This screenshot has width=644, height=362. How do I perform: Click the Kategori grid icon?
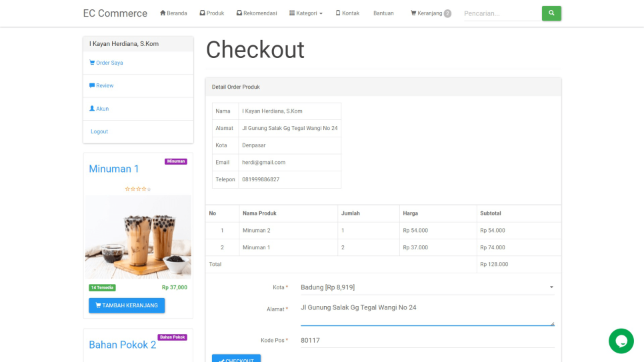point(292,13)
